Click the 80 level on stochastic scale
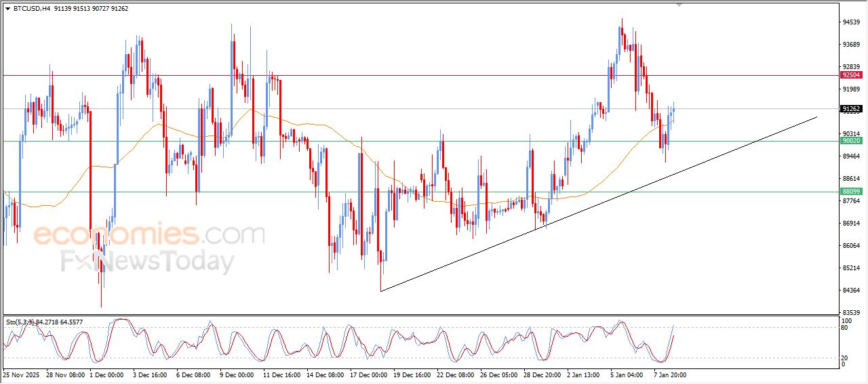 (844, 328)
